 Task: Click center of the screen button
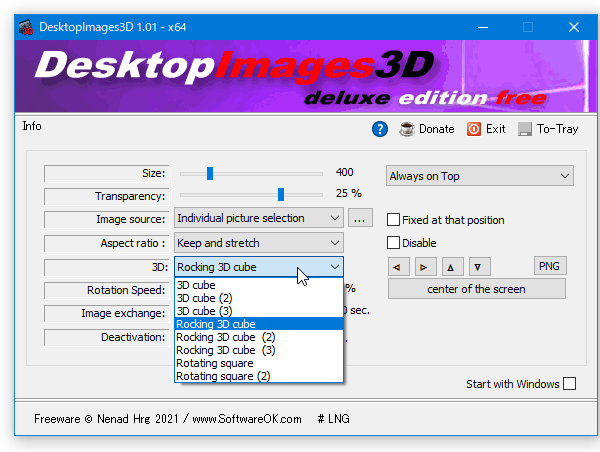(477, 289)
